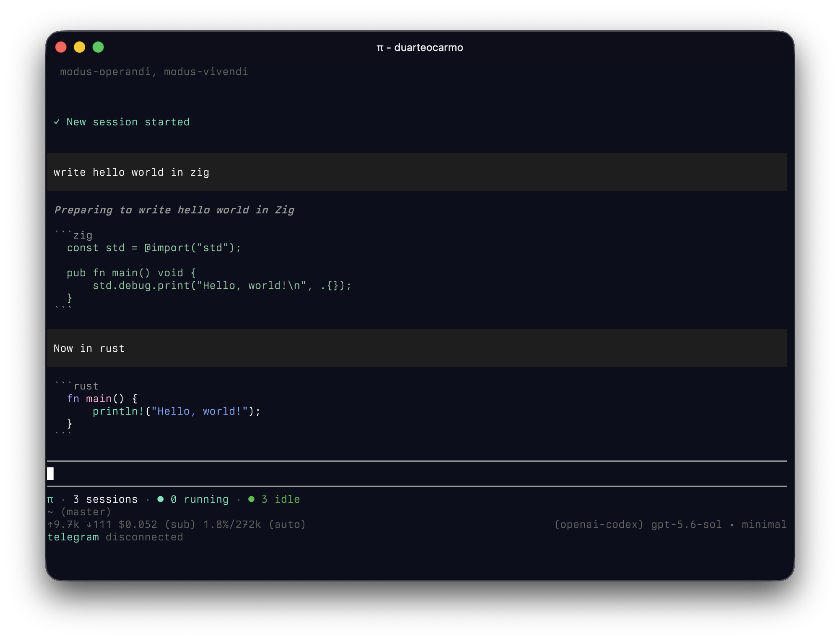Click the 'gpt-5.6-sol' model name

pyautogui.click(x=686, y=525)
